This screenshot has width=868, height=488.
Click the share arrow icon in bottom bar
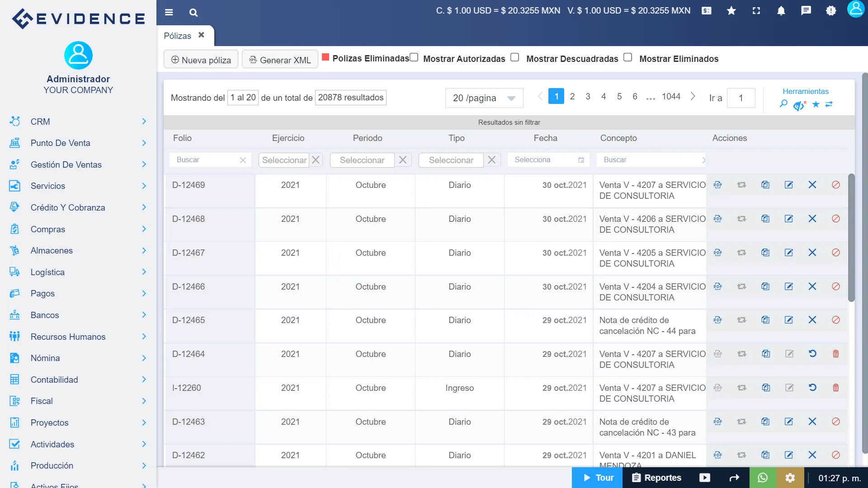734,478
